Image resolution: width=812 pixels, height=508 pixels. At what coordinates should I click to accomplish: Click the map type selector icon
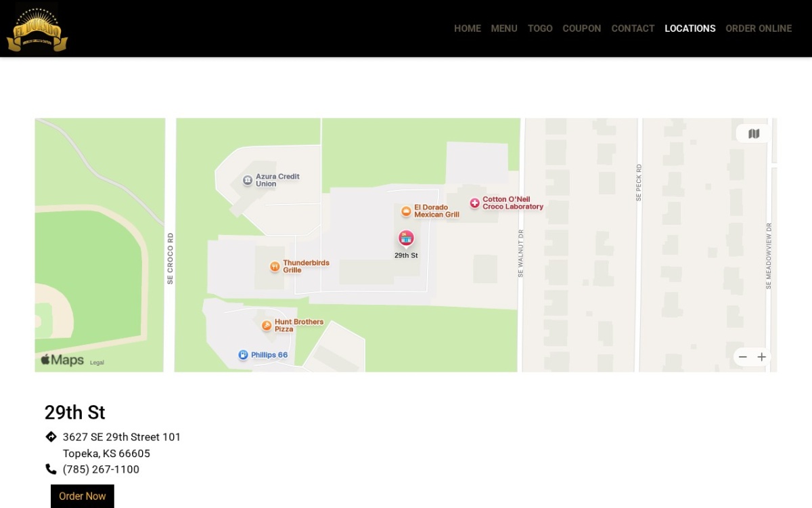point(754,133)
